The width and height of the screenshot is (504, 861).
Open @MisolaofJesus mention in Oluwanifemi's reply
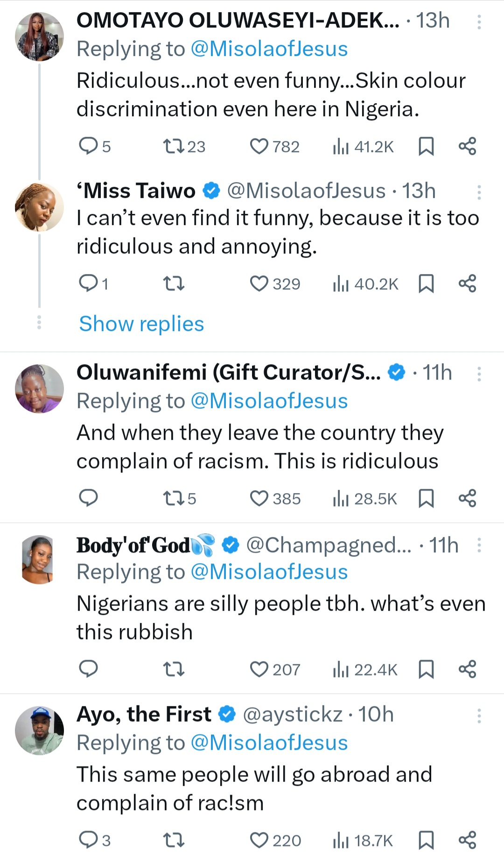pos(269,401)
